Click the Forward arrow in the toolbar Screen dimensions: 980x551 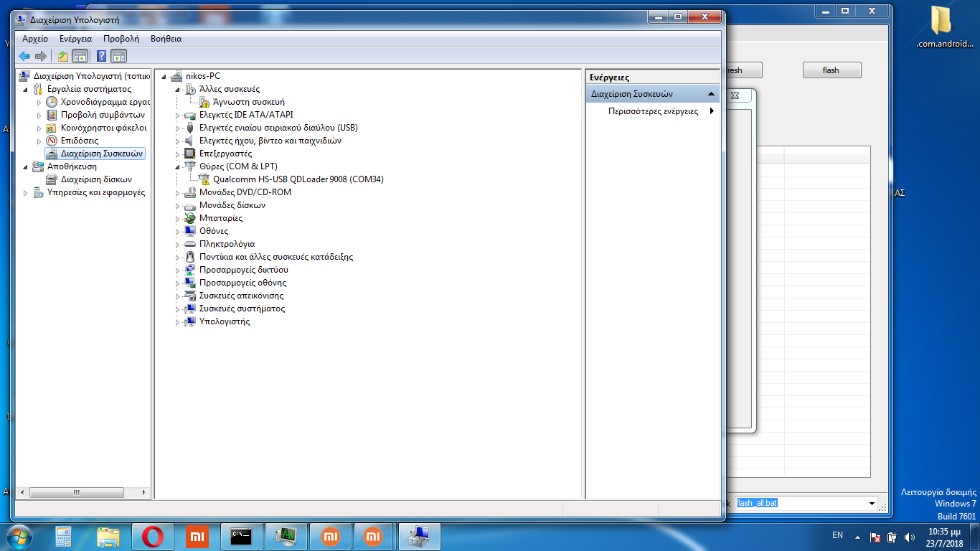[x=41, y=56]
